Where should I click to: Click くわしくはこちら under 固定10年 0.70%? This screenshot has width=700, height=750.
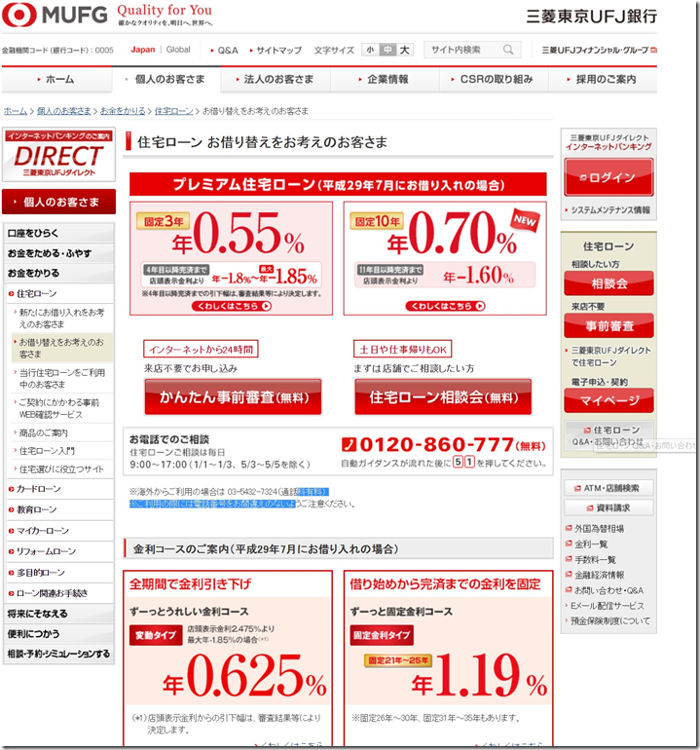pos(445,306)
